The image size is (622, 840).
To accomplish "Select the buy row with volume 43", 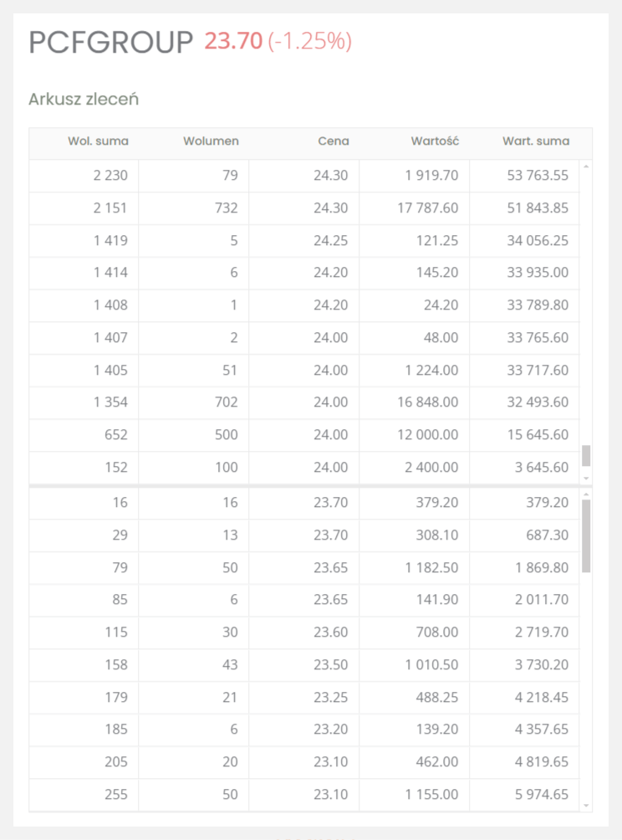I will click(x=304, y=665).
